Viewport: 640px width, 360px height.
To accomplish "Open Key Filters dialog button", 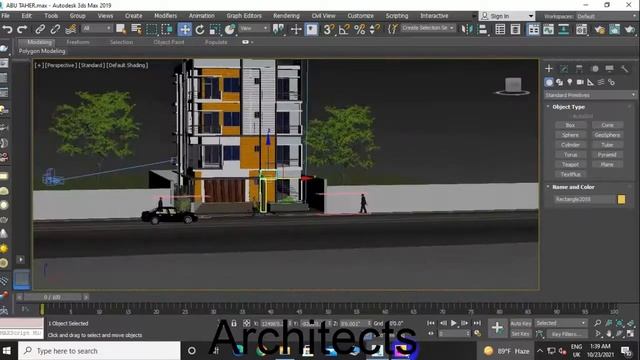I will click(x=567, y=334).
